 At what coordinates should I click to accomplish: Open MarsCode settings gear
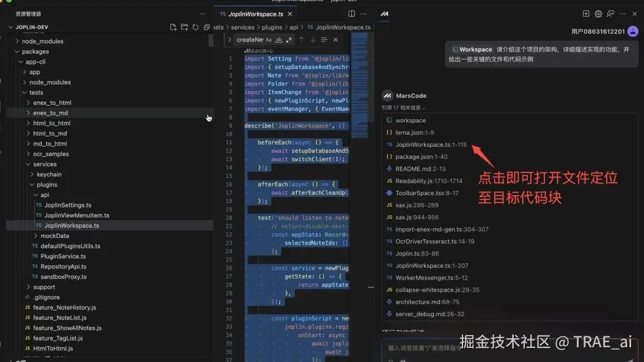[x=598, y=14]
